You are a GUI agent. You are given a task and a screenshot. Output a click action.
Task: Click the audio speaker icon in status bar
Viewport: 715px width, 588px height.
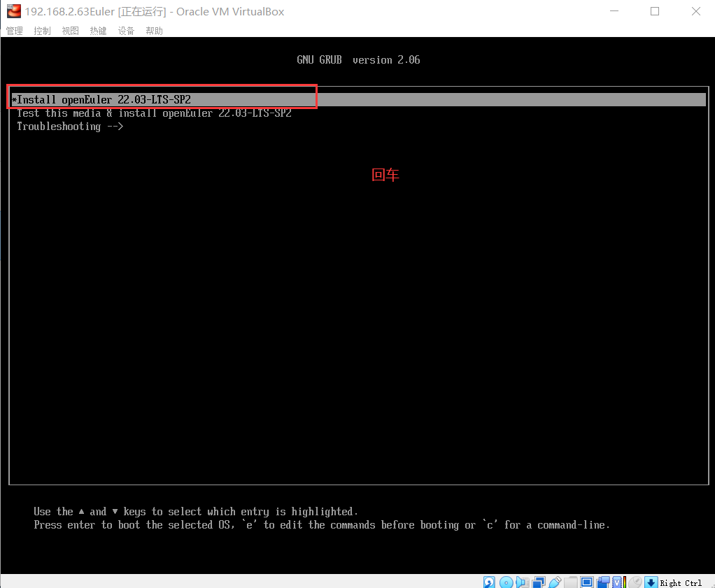coord(523,582)
